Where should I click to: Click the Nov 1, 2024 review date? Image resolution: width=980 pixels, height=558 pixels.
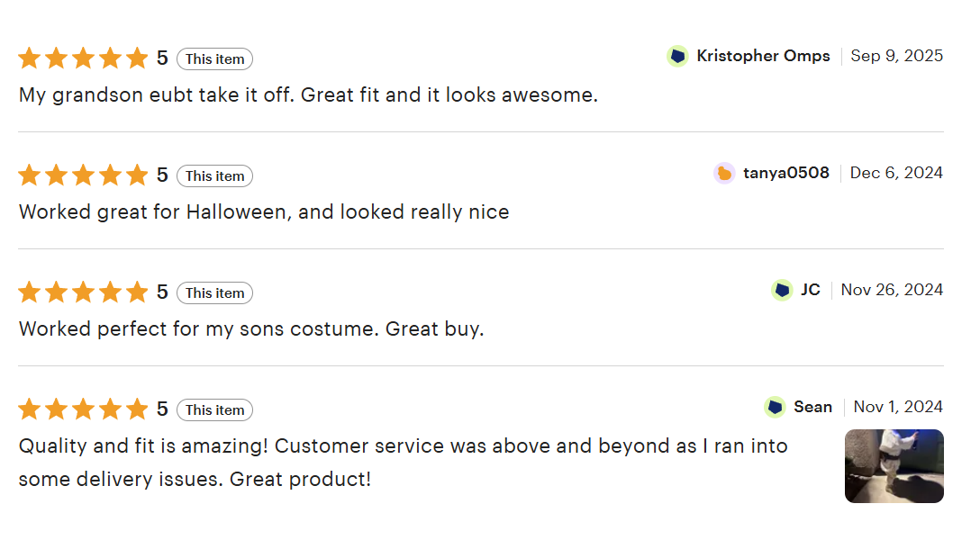tap(898, 407)
